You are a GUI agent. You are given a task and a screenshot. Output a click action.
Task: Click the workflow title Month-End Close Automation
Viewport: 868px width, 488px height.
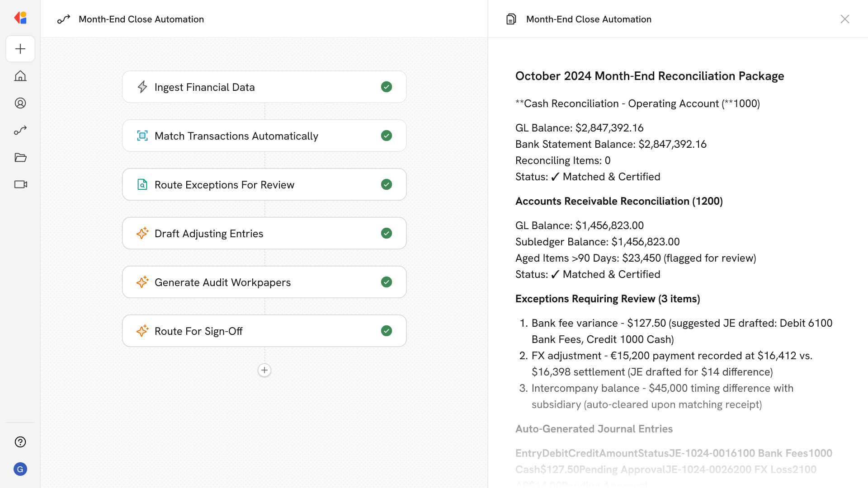[141, 19]
